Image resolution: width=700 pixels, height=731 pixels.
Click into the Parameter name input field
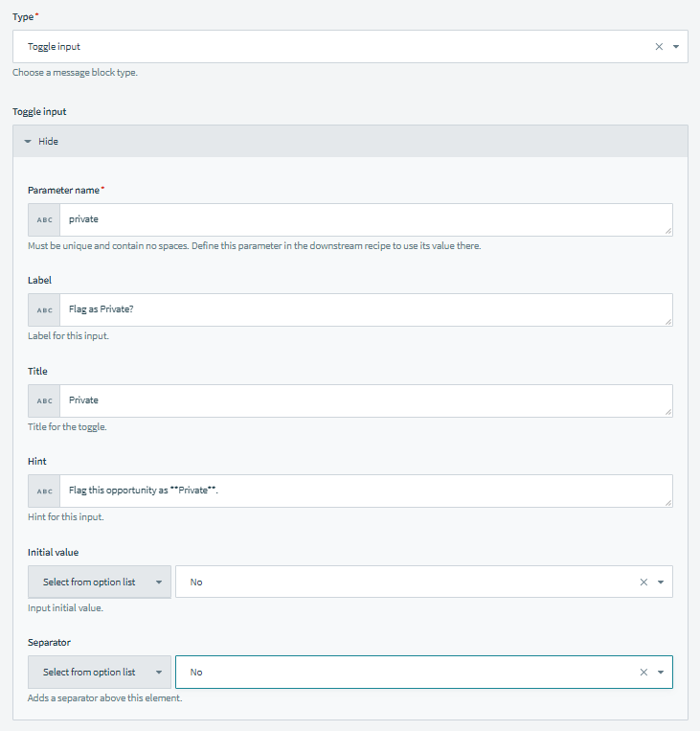364,219
